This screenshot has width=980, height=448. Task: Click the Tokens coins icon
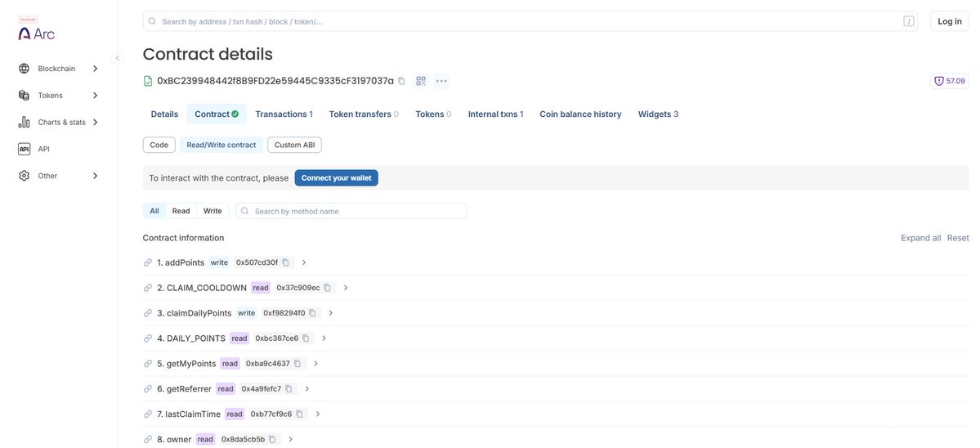pyautogui.click(x=24, y=96)
